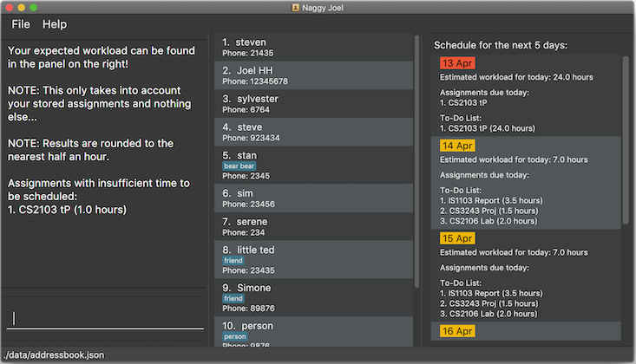Click IS1103 Report item under 14 Apr
This screenshot has width=636, height=364.
click(491, 200)
